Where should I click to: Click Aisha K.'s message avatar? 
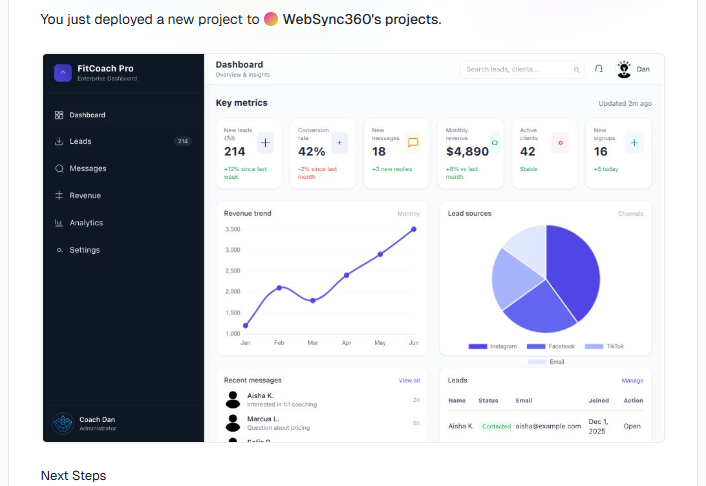click(233, 400)
